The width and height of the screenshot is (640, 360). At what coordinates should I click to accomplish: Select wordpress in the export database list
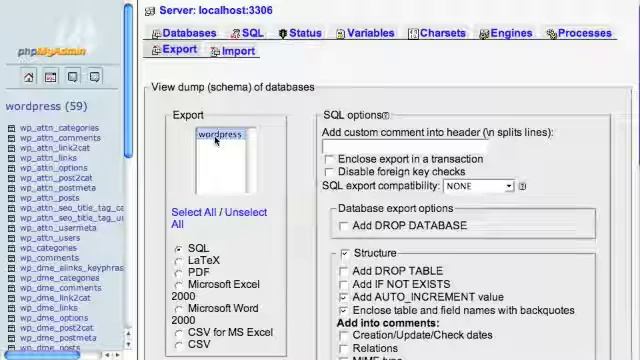click(220, 134)
